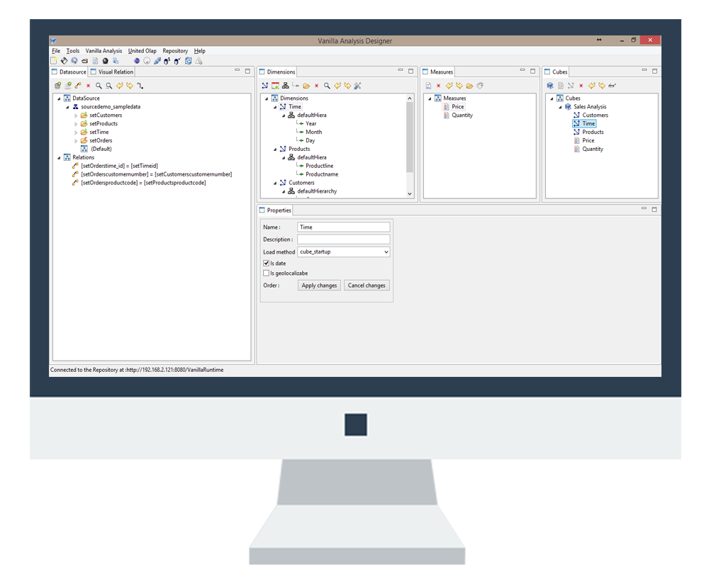Select the Datasource tab
This screenshot has height=588, width=709.
click(69, 72)
